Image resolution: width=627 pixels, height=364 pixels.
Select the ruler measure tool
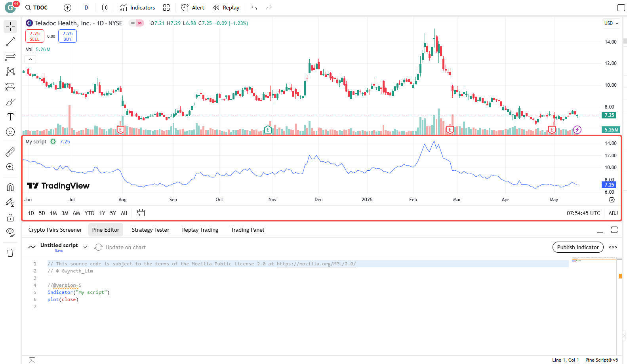[10, 152]
